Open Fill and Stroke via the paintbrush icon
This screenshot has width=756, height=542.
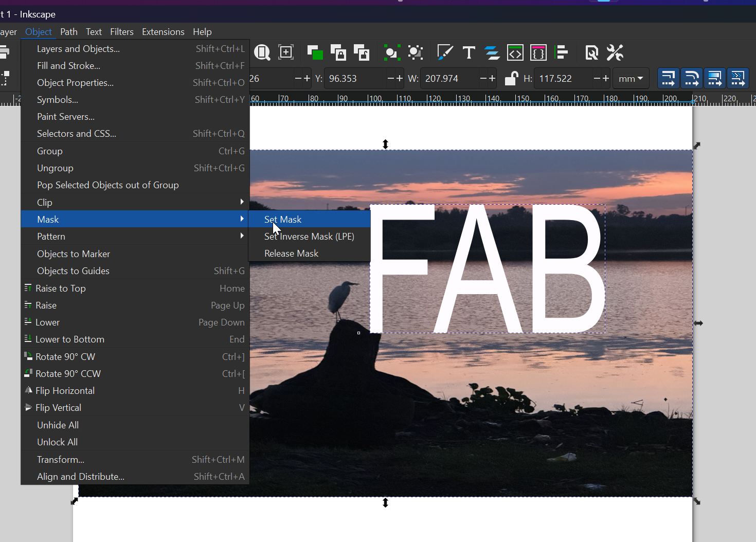(445, 52)
